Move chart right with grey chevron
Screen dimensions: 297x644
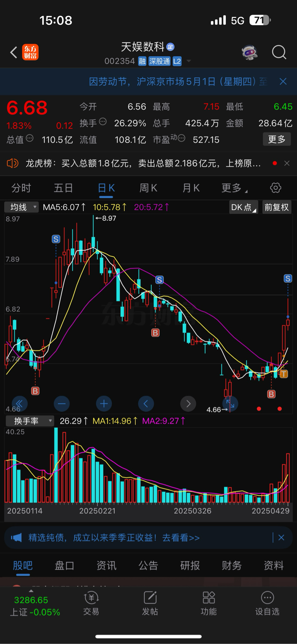[188, 404]
